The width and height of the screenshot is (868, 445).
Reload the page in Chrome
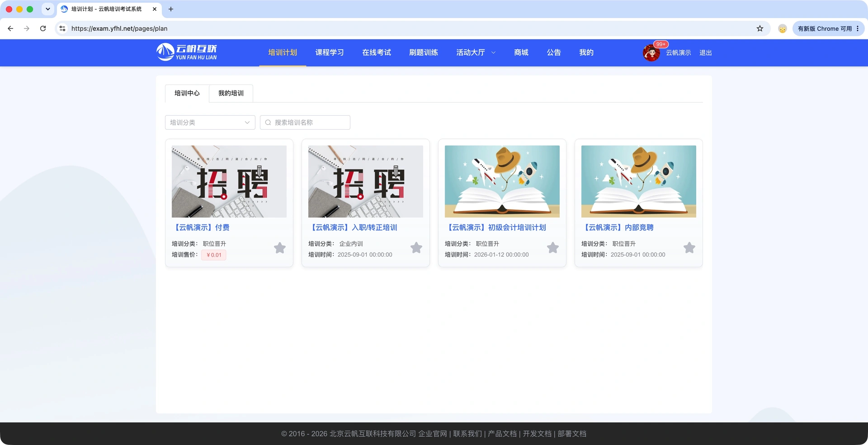tap(43, 28)
